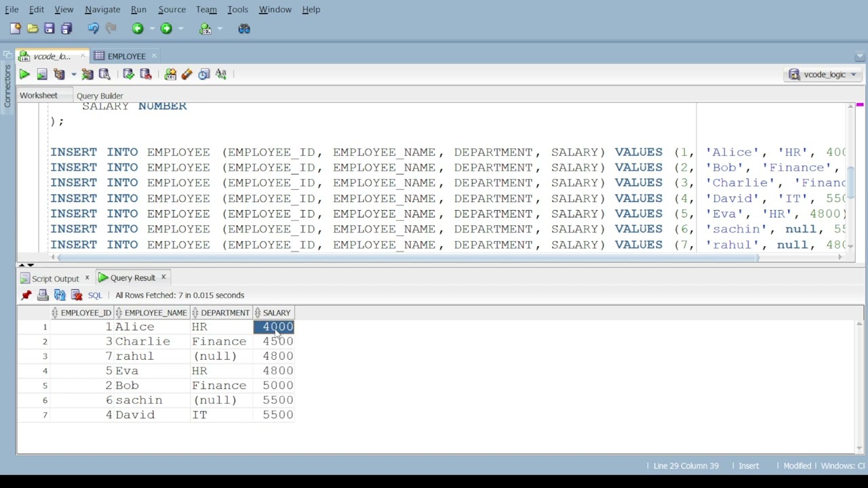
Task: Open the Window menu
Action: pos(275,9)
